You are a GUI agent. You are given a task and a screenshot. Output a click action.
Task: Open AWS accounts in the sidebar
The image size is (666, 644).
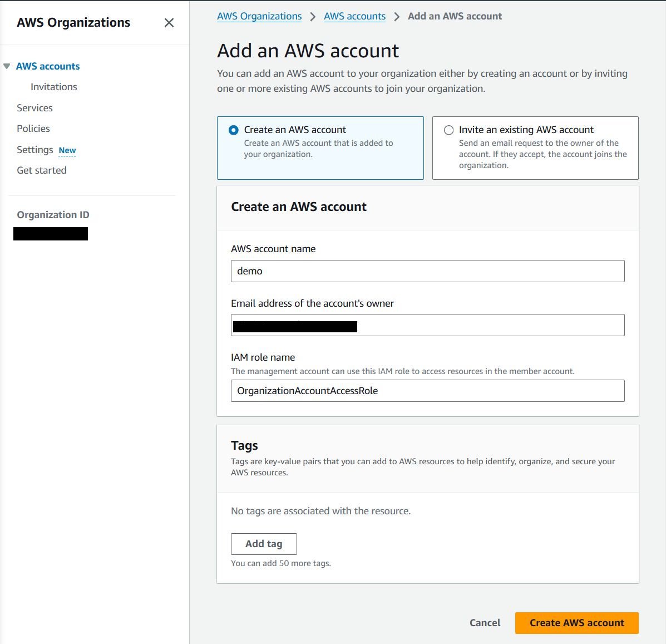coord(48,66)
